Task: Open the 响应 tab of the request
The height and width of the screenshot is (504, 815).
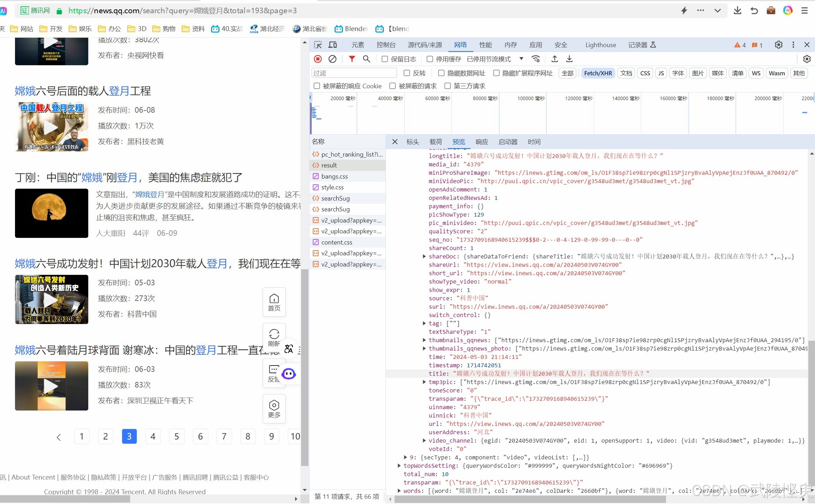Action: (x=481, y=142)
